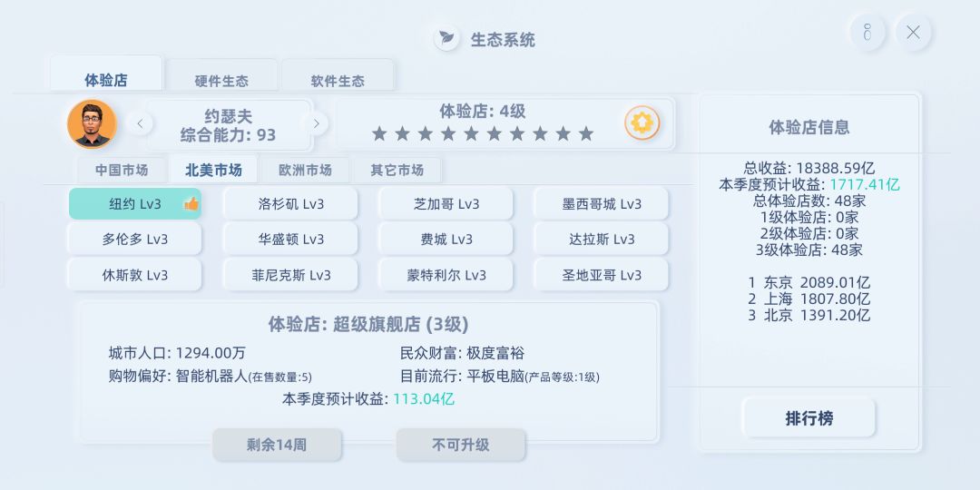Open the info help icon
Image resolution: width=980 pixels, height=490 pixels.
click(867, 33)
